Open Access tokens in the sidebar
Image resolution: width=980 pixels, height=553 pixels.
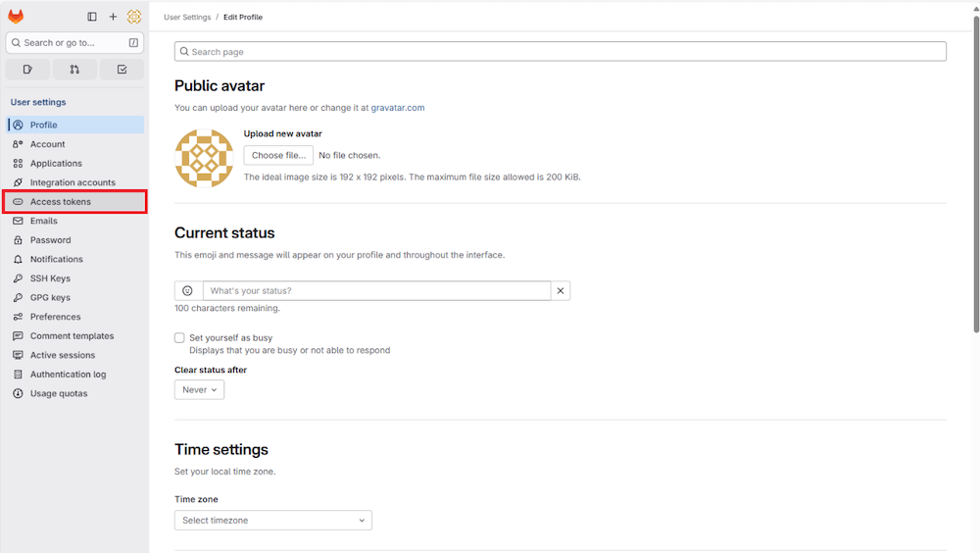(61, 202)
